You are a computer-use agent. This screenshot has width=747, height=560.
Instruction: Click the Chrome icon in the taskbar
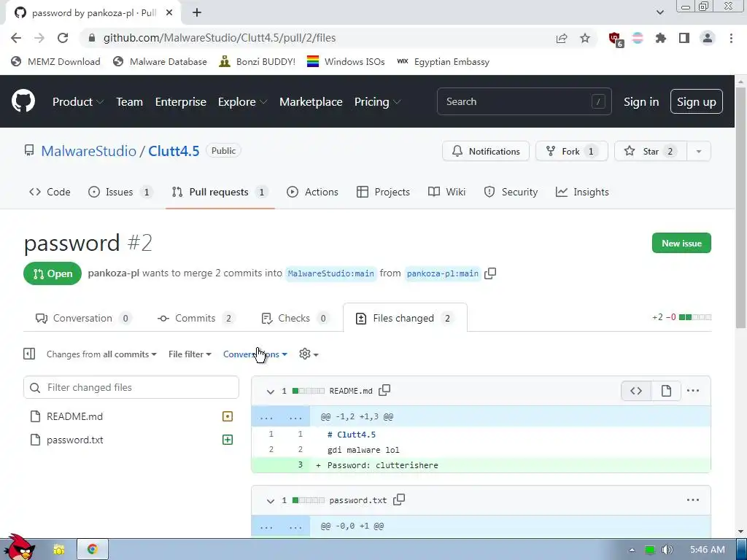click(x=93, y=550)
